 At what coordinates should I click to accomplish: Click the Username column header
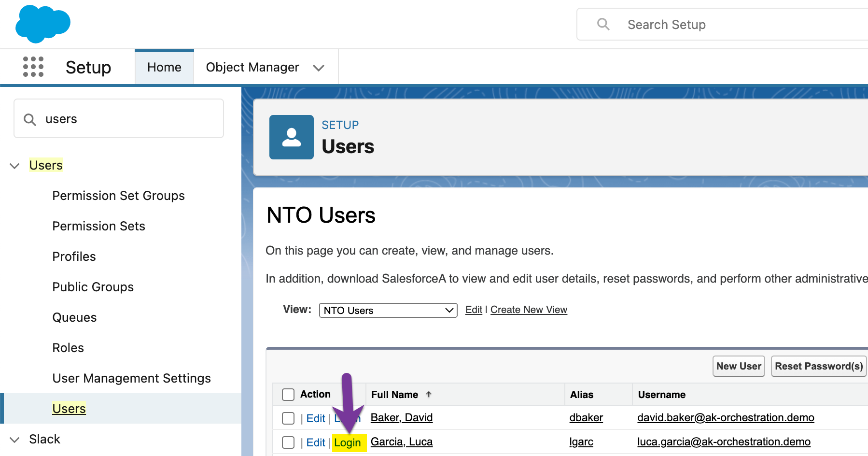[661, 395]
